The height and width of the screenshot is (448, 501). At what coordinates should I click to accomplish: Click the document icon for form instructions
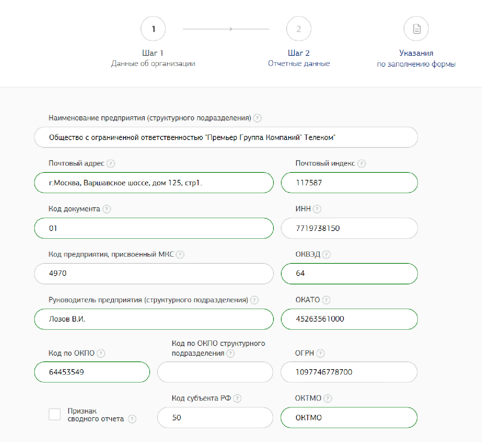coord(416,29)
